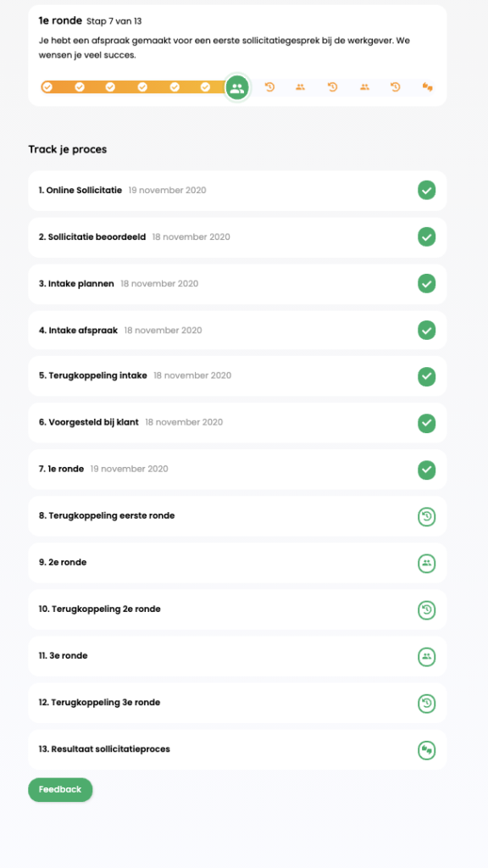Open the Voorgesteld bij klant step row
This screenshot has height=868, width=488.
click(237, 423)
